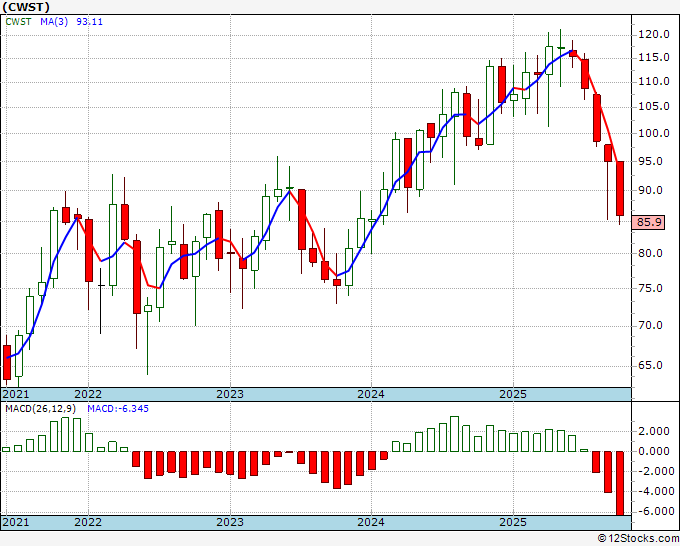
Task: Select the MACD(26,12,9) indicator label
Action: point(41,409)
